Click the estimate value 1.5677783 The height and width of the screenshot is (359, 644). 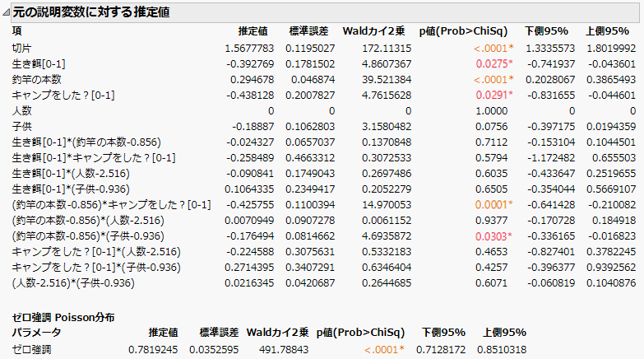click(x=249, y=48)
